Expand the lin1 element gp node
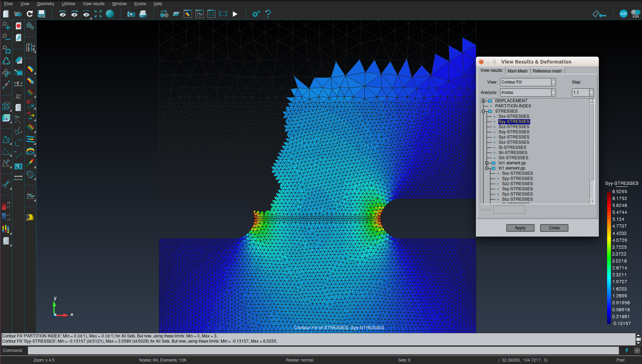 pyautogui.click(x=487, y=163)
